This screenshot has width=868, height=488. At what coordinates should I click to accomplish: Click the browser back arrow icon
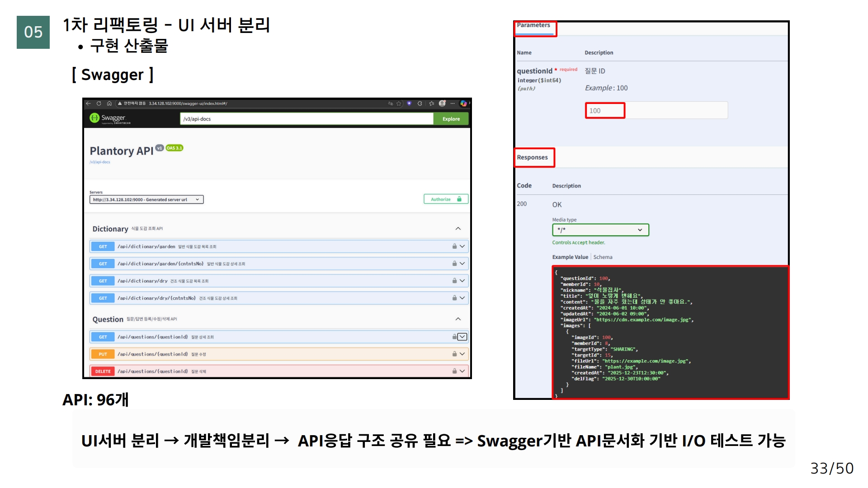(x=89, y=103)
